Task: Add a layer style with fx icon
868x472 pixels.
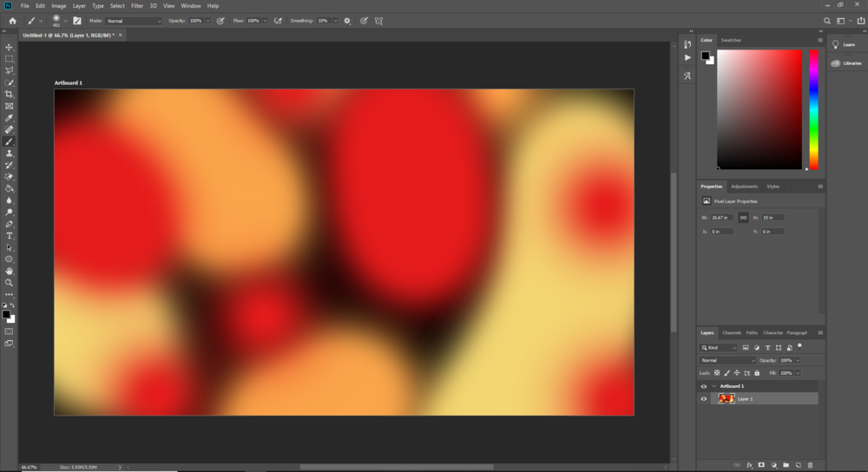Action: pyautogui.click(x=750, y=465)
